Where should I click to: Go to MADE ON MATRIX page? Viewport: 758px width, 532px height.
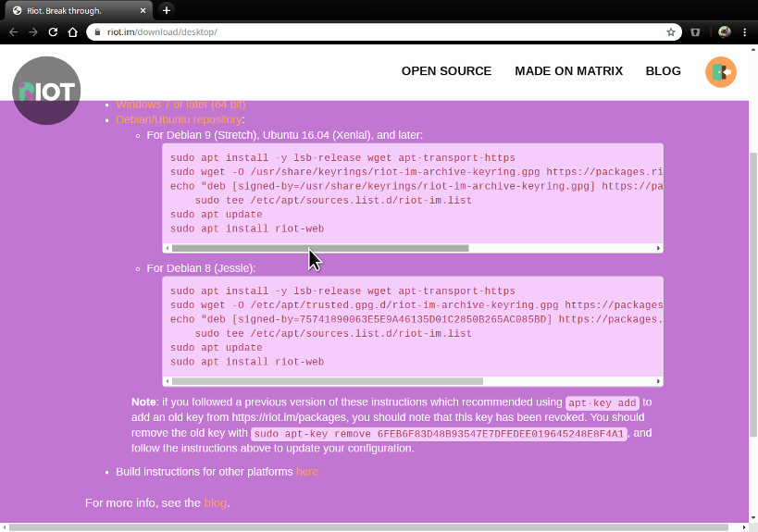click(568, 71)
